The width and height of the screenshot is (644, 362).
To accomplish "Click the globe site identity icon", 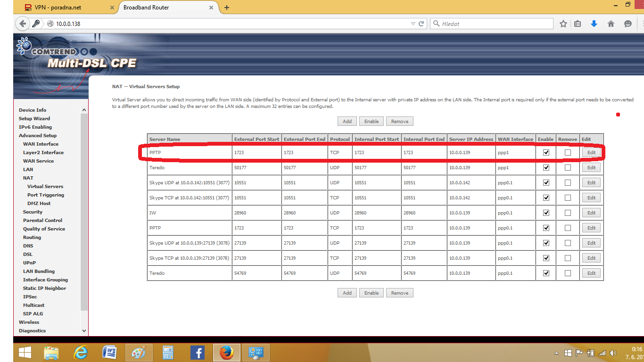I will (x=50, y=24).
